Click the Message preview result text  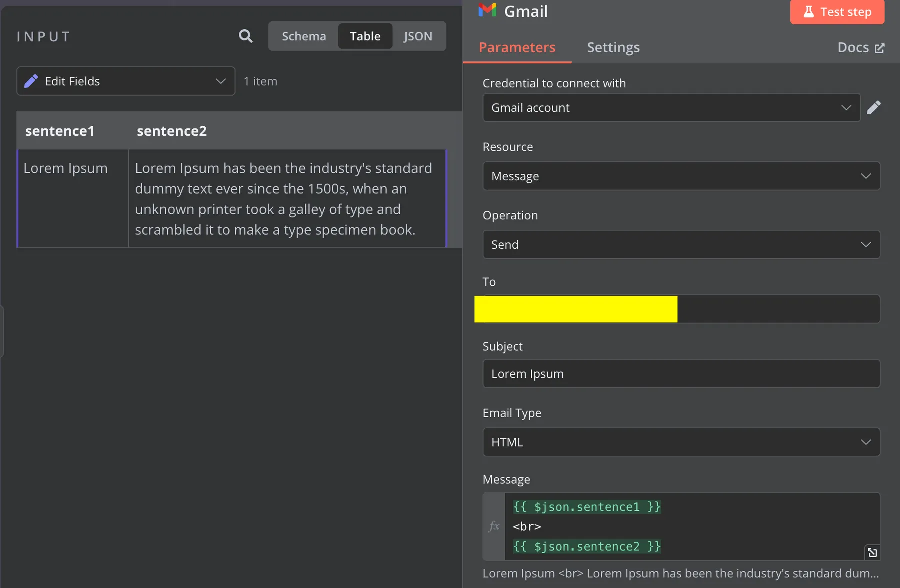point(681,573)
